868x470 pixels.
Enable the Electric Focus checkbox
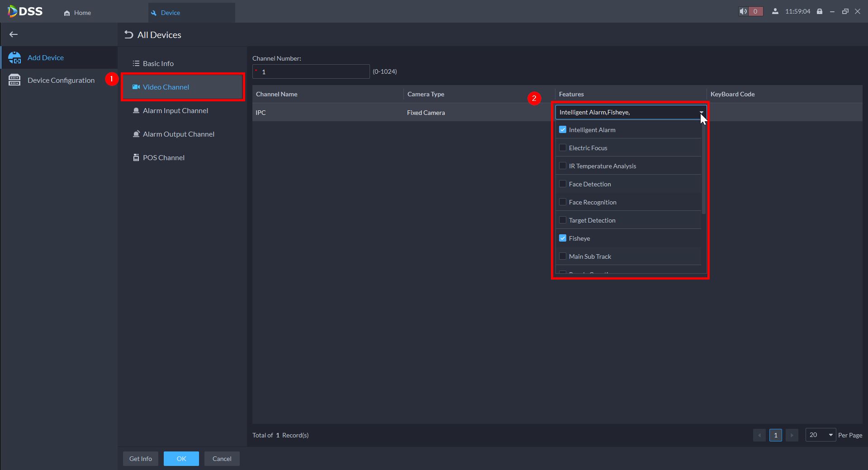click(563, 148)
